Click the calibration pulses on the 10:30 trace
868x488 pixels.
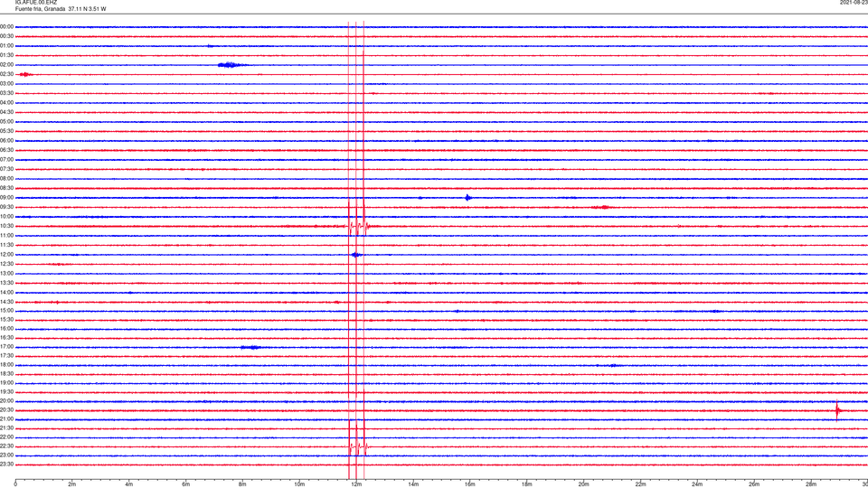(358, 226)
